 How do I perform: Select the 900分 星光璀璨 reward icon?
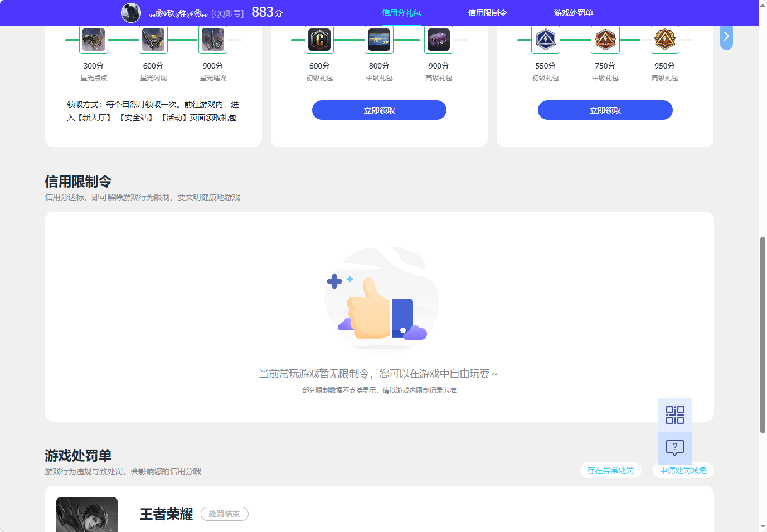click(x=213, y=40)
